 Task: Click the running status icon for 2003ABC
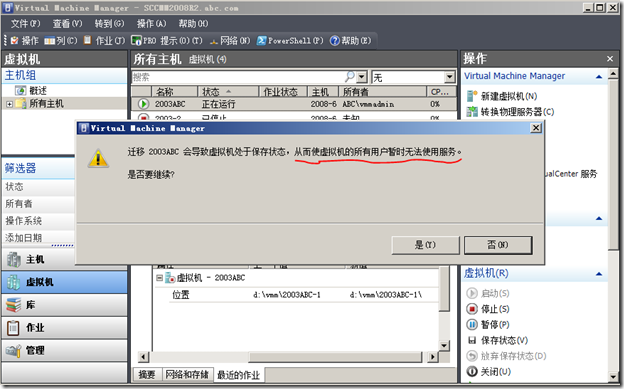(143, 104)
